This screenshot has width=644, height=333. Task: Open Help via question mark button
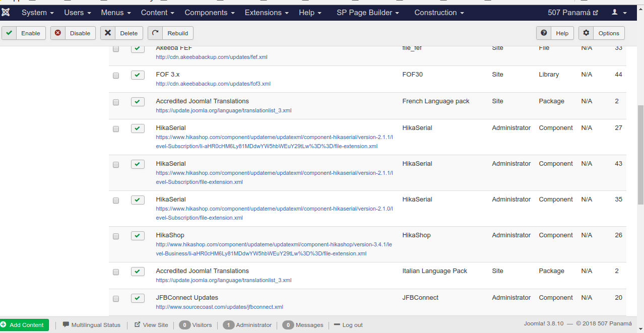pos(555,33)
